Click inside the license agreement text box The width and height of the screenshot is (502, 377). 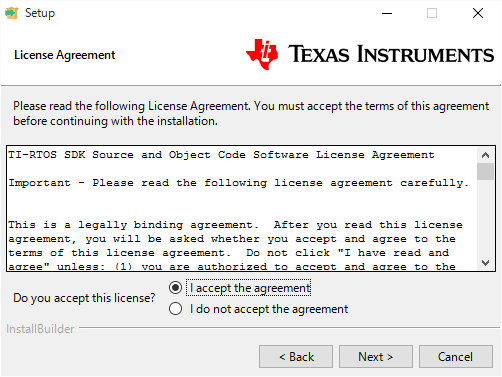[242, 209]
